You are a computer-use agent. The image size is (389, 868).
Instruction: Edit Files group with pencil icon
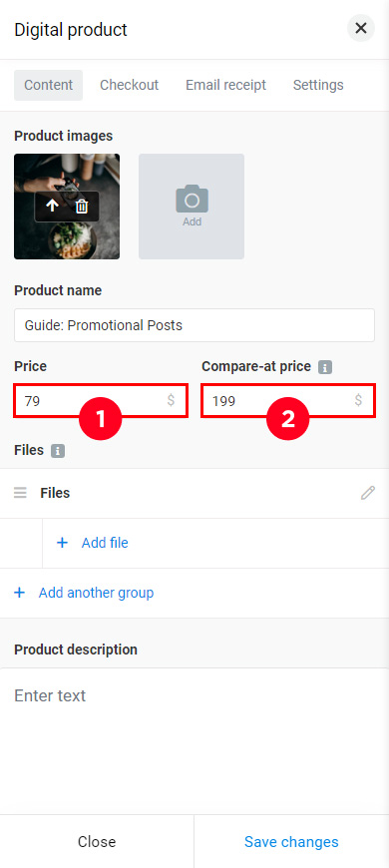click(368, 493)
